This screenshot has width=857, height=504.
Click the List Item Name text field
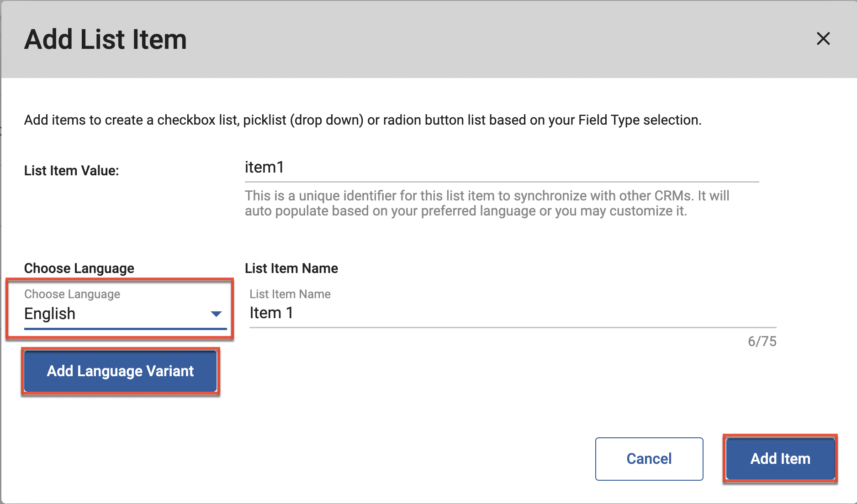pos(512,313)
